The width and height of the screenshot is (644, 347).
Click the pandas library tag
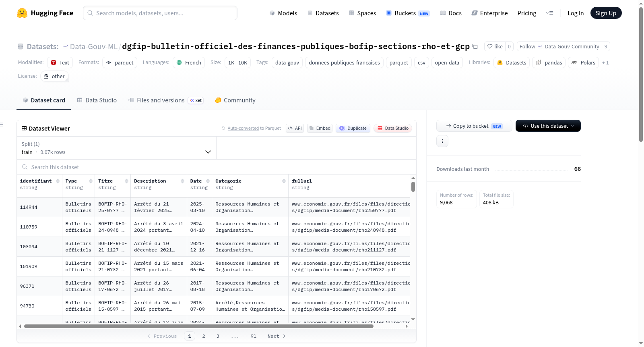(x=549, y=62)
